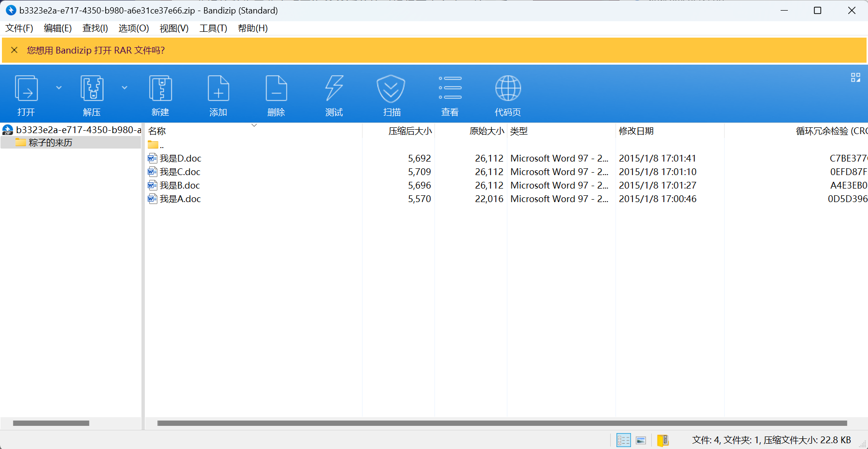The width and height of the screenshot is (868, 449).
Task: Select file 我是B.doc
Action: click(x=180, y=185)
